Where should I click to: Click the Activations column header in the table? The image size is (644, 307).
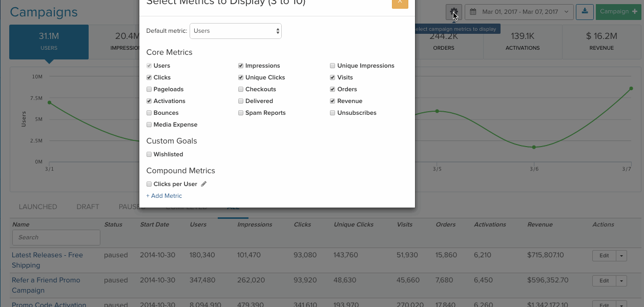(x=490, y=224)
